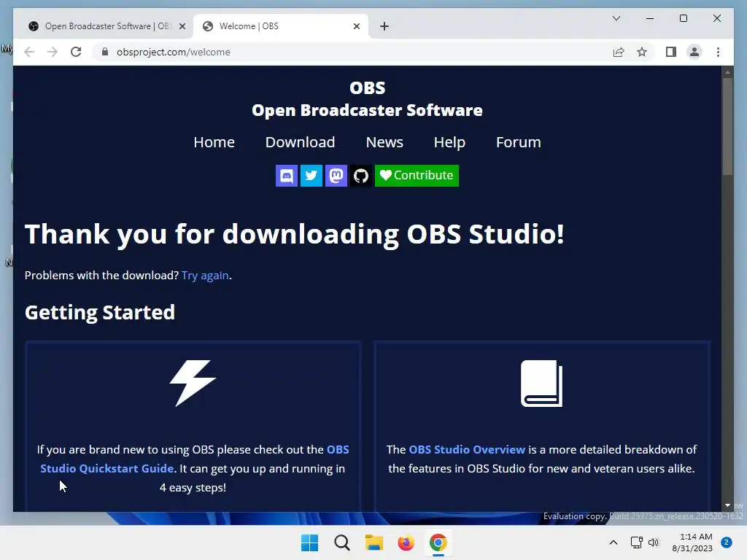Image resolution: width=747 pixels, height=560 pixels.
Task: Open the volume tray icon
Action: click(x=653, y=542)
